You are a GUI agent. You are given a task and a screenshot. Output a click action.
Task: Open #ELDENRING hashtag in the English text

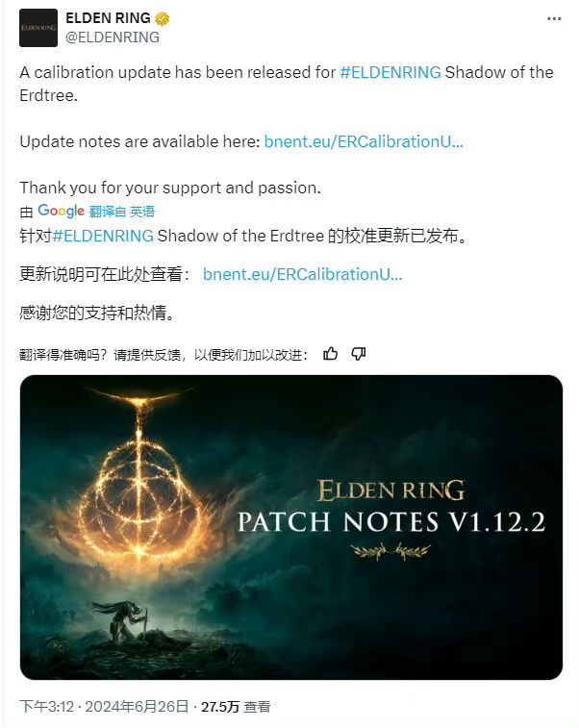390,72
